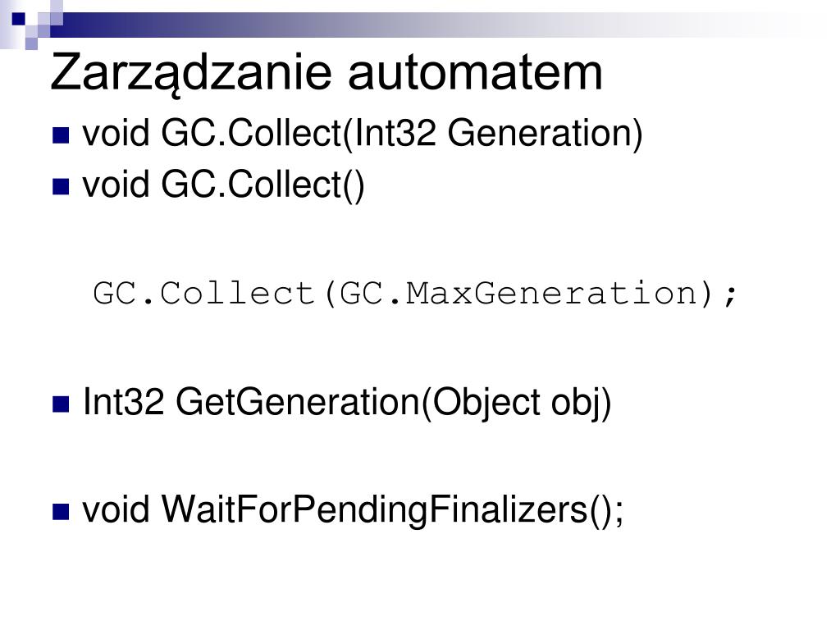Click the text Int32 GetGeneration(Object obj)
Image resolution: width=840 pixels, height=630 pixels.
coord(347,403)
